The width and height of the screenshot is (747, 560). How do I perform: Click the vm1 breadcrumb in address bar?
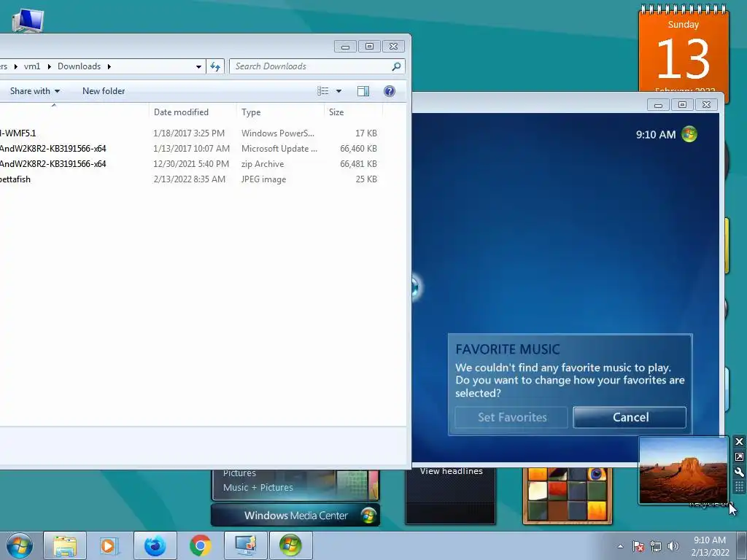point(32,66)
